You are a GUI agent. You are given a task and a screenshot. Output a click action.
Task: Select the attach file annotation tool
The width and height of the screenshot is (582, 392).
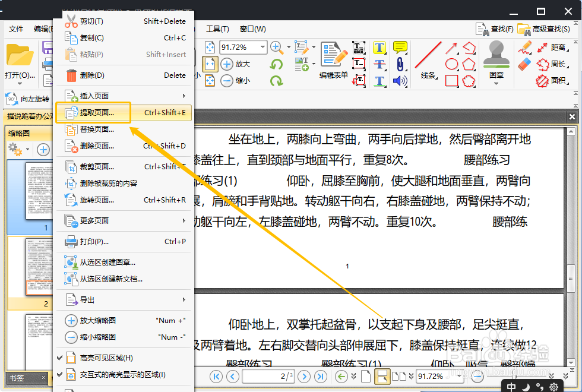pyautogui.click(x=401, y=64)
